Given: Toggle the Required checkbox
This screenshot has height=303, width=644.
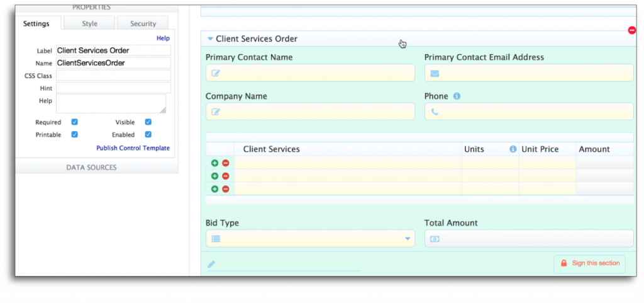Looking at the screenshot, I should [74, 122].
